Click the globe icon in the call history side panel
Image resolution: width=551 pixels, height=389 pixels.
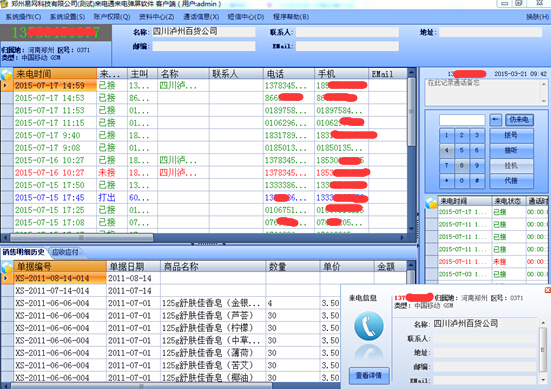(431, 202)
